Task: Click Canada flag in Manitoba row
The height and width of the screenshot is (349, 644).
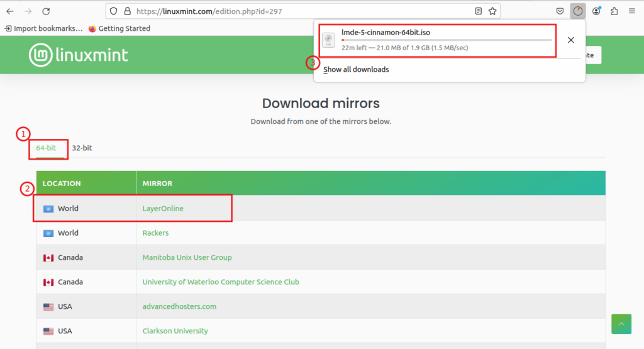Action: coord(48,258)
